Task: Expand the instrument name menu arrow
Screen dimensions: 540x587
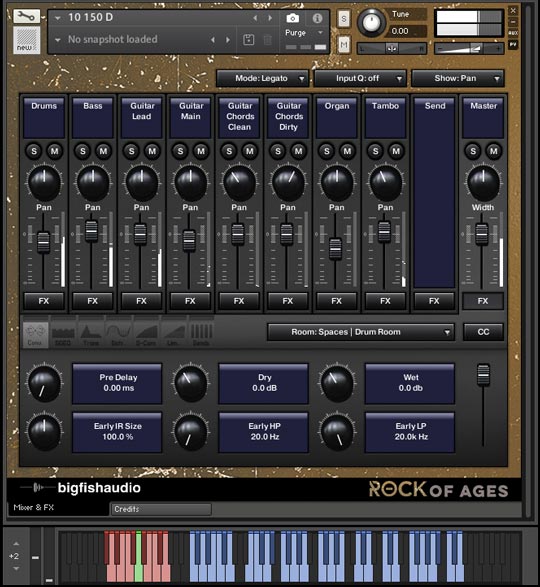Action: [58, 18]
